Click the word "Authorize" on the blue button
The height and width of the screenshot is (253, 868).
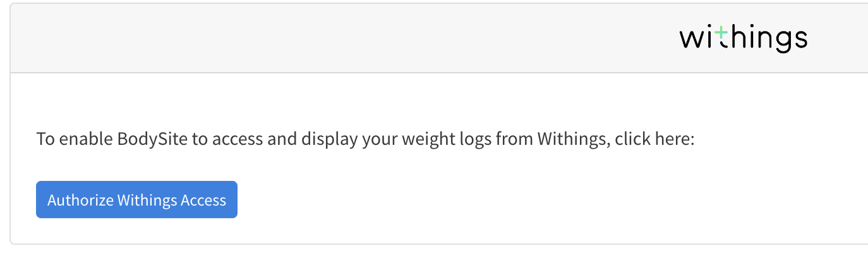click(80, 201)
